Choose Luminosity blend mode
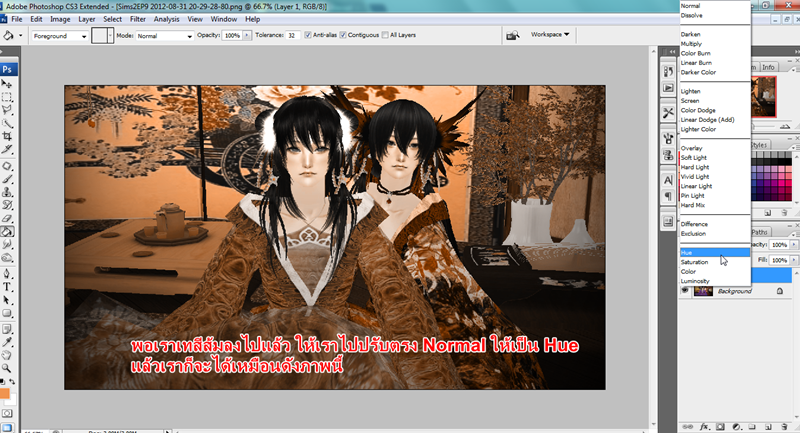Screen dimensions: 800x433 click(715, 281)
